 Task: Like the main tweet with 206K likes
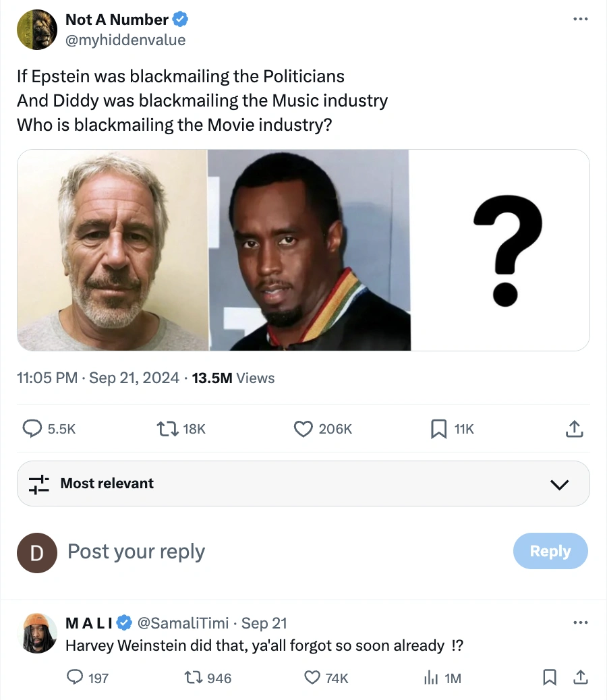(303, 428)
